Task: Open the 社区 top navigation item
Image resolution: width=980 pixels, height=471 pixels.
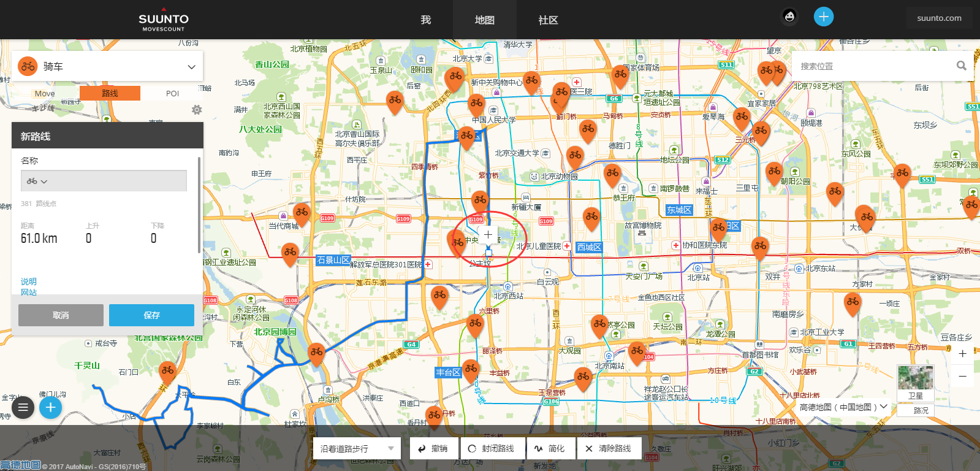Action: pos(549,20)
